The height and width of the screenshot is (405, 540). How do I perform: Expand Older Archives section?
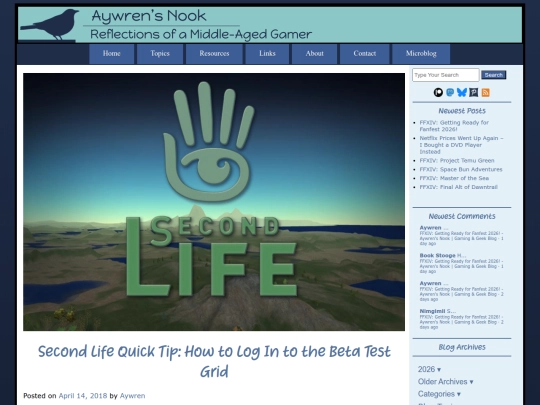pos(445,382)
